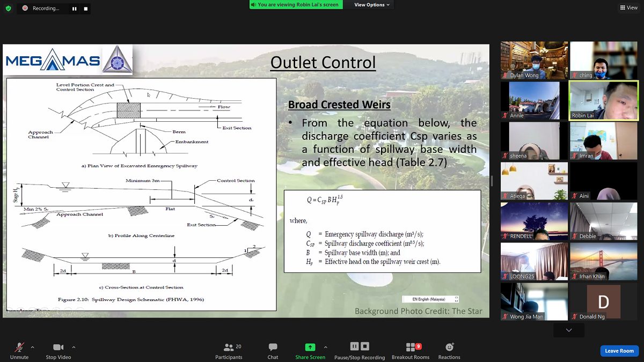Click the Q = Csp B Hp equation
This screenshot has height=362, width=644.
[325, 199]
